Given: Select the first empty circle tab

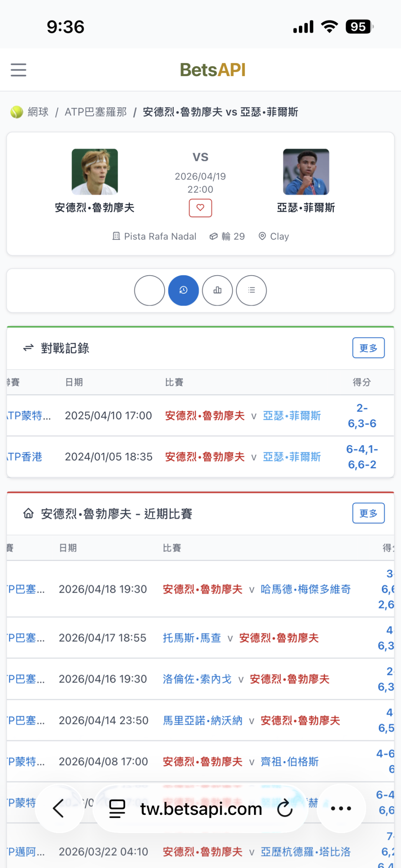Looking at the screenshot, I should (150, 290).
